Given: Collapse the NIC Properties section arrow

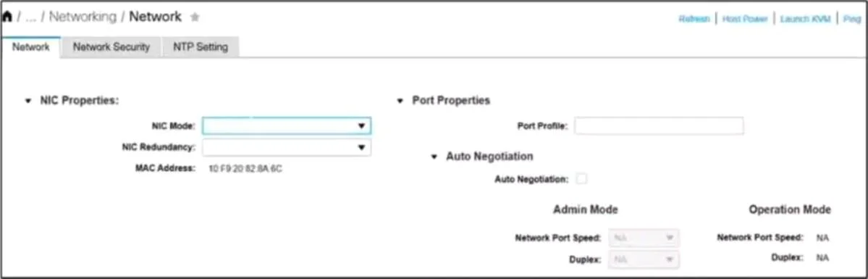Looking at the screenshot, I should [28, 101].
